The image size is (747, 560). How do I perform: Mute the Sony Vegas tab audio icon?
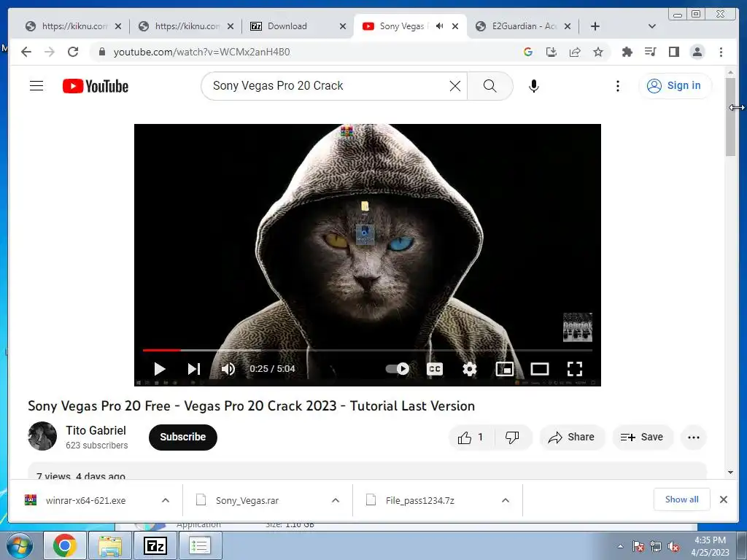click(x=439, y=26)
